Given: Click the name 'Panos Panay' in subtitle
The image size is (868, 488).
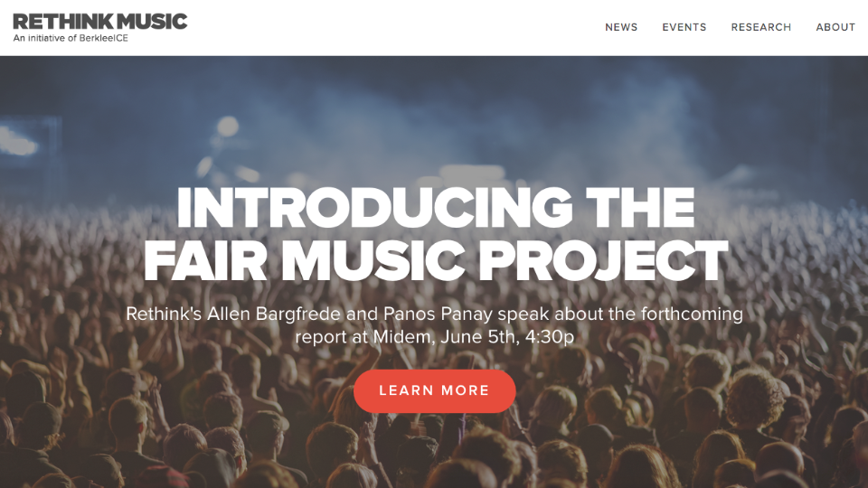Looking at the screenshot, I should (438, 314).
